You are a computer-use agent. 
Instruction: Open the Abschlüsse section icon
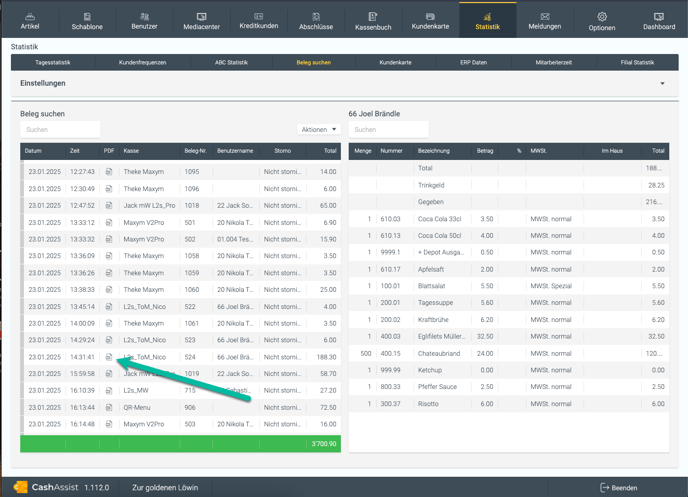pyautogui.click(x=316, y=17)
